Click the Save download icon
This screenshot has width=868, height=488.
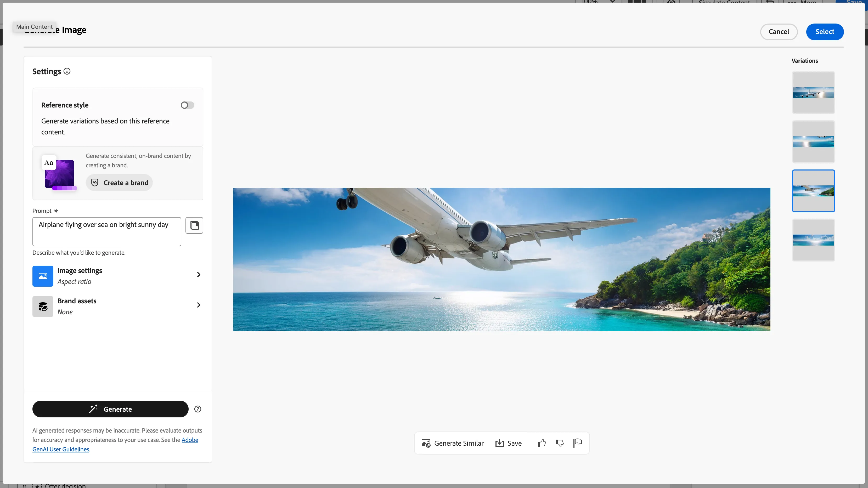pos(499,443)
